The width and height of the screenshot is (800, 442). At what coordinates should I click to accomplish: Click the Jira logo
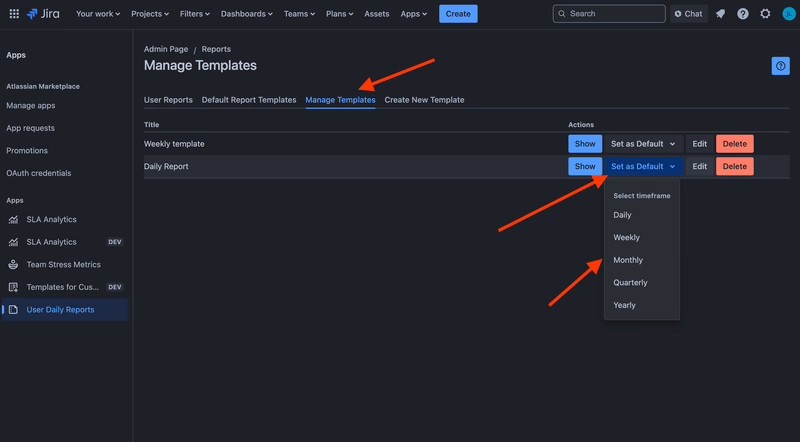[43, 14]
